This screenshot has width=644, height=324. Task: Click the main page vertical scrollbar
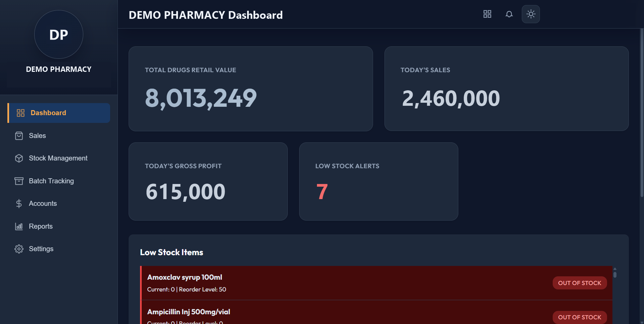pos(642,112)
